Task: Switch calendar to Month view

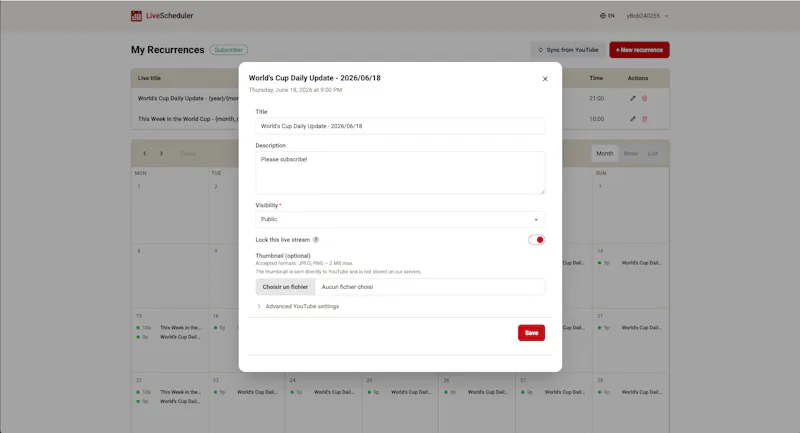Action: click(x=605, y=154)
